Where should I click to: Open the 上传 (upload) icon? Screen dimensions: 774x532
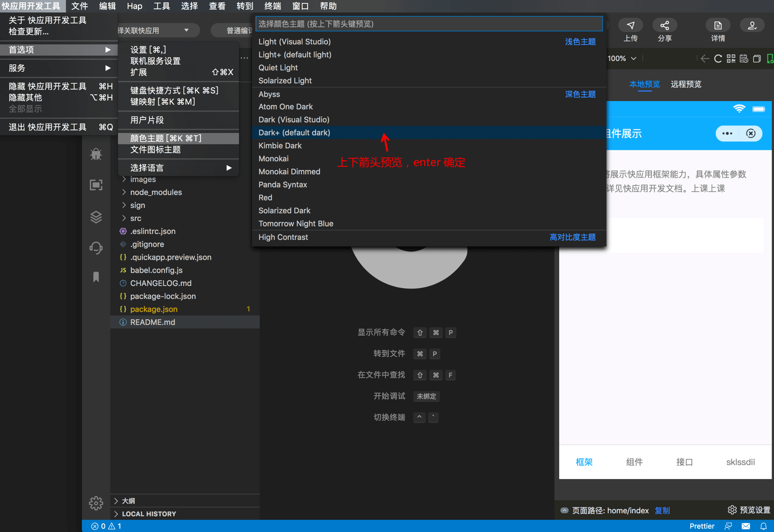coord(631,25)
